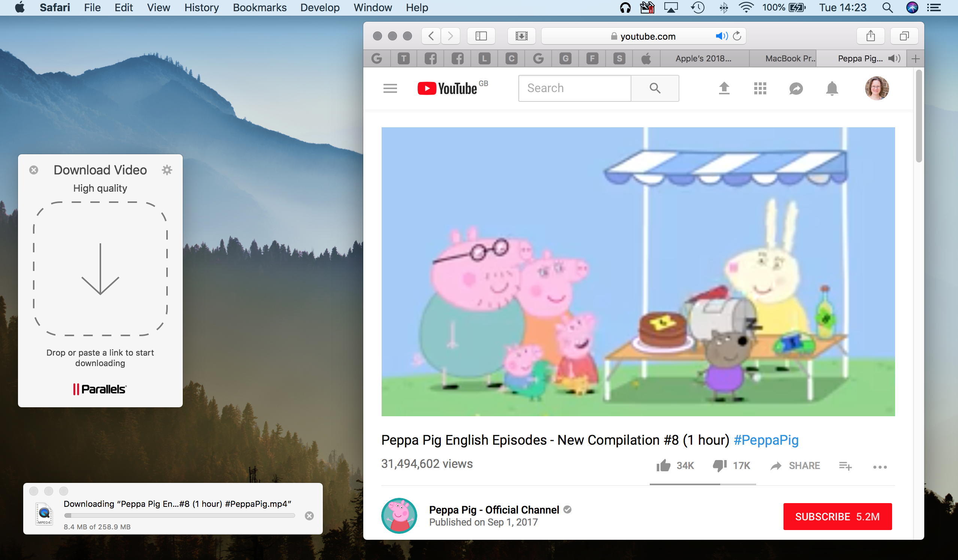Open a new Safari tab
This screenshot has width=958, height=560.
coord(915,58)
